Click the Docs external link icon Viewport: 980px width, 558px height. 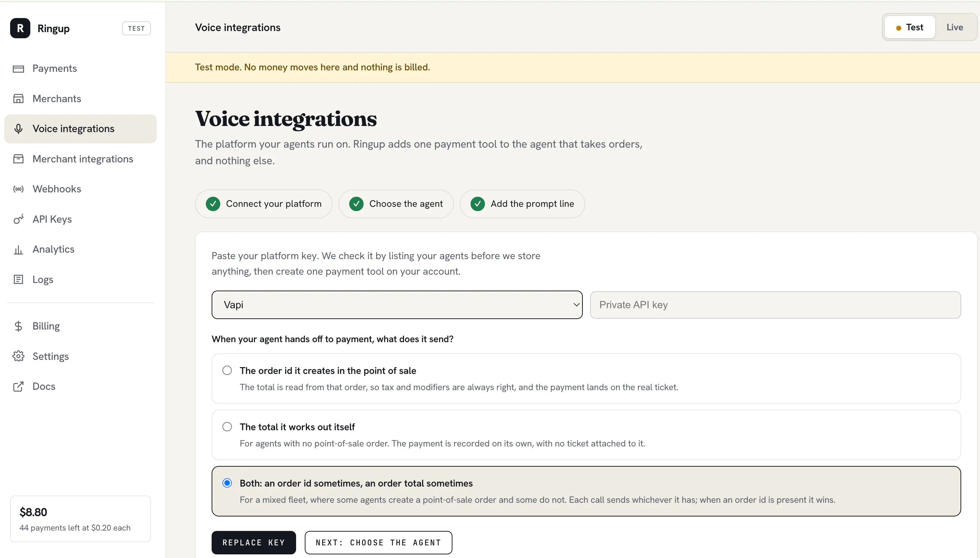[x=18, y=386]
